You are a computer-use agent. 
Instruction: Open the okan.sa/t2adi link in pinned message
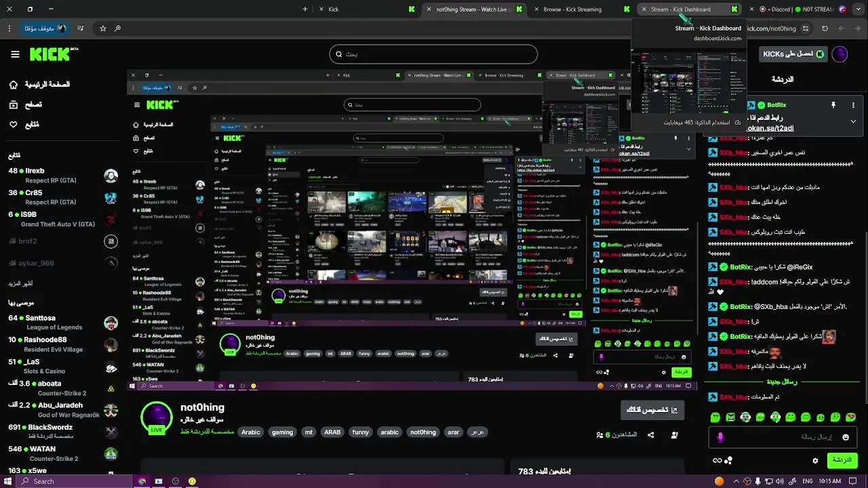point(770,128)
